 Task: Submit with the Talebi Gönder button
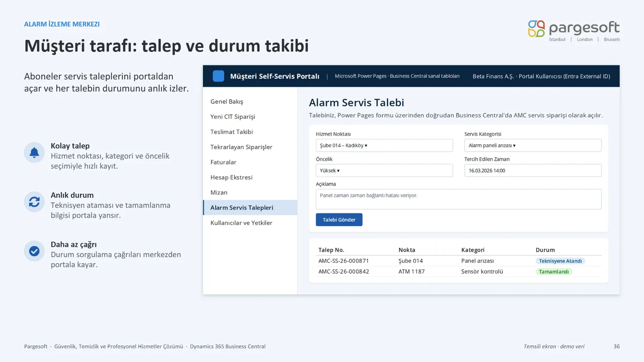coord(339,220)
